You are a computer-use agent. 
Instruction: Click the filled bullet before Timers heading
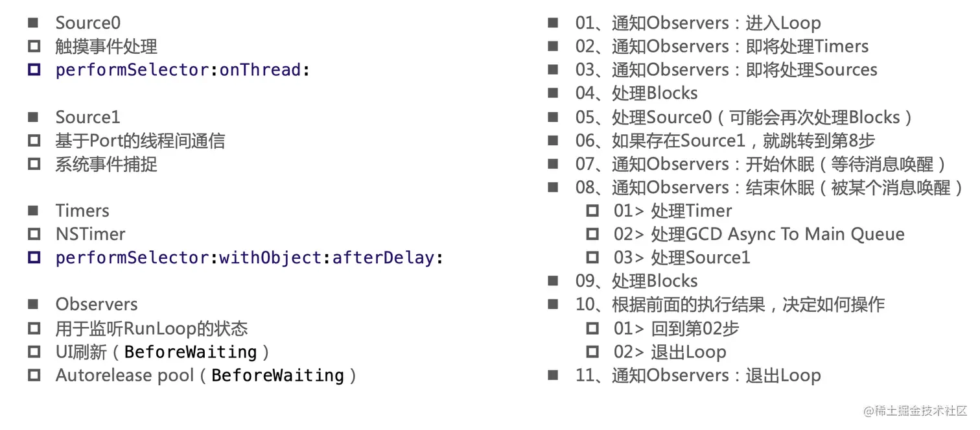(x=34, y=211)
